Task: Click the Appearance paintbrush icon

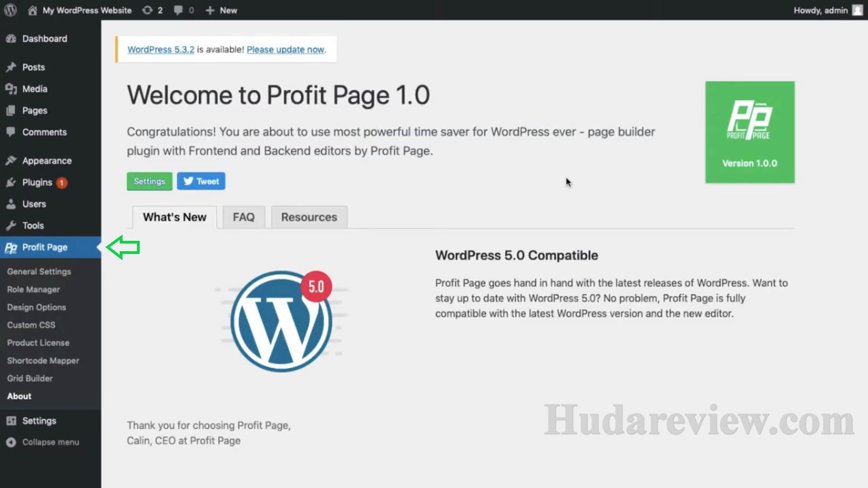Action: point(11,161)
